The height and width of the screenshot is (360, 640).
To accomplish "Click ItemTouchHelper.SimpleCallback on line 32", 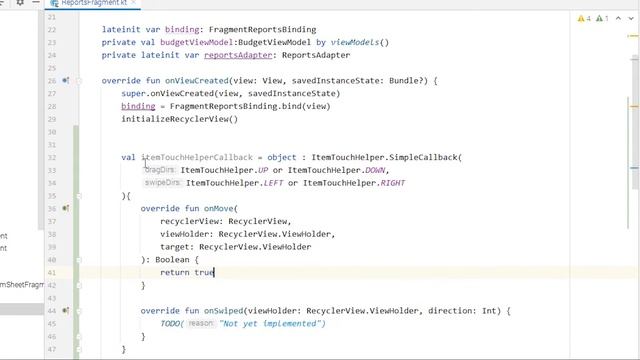I will point(384,157).
